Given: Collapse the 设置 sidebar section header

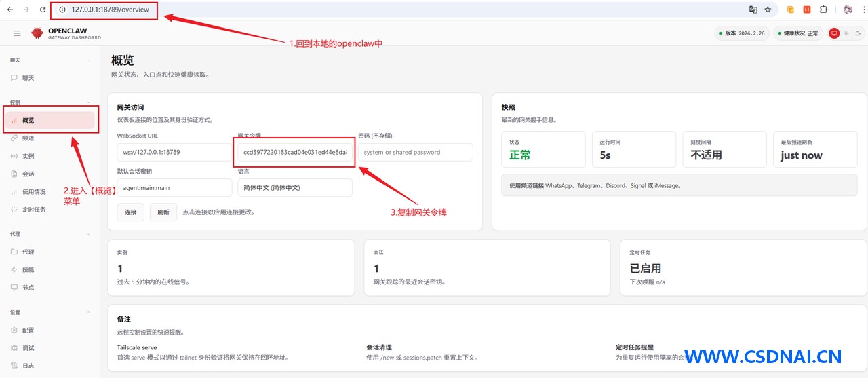Looking at the screenshot, I should [51, 313].
